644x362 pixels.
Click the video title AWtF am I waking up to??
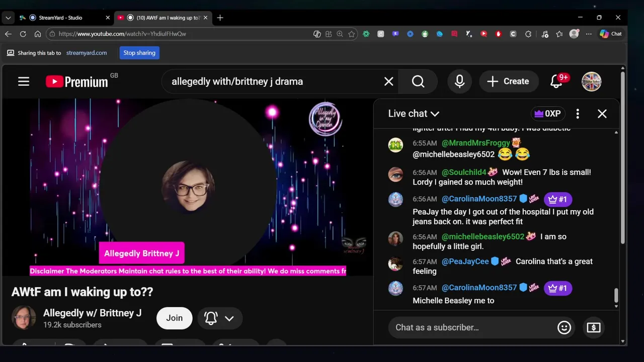point(82,292)
